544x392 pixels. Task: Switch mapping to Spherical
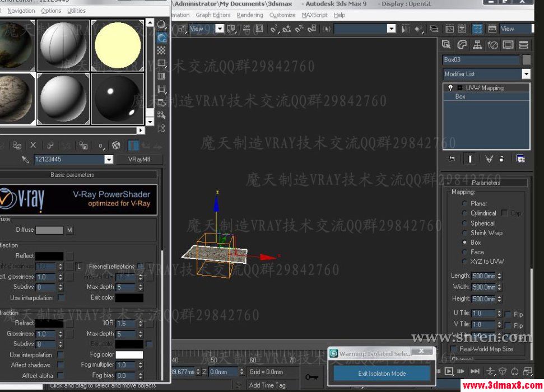tap(464, 223)
